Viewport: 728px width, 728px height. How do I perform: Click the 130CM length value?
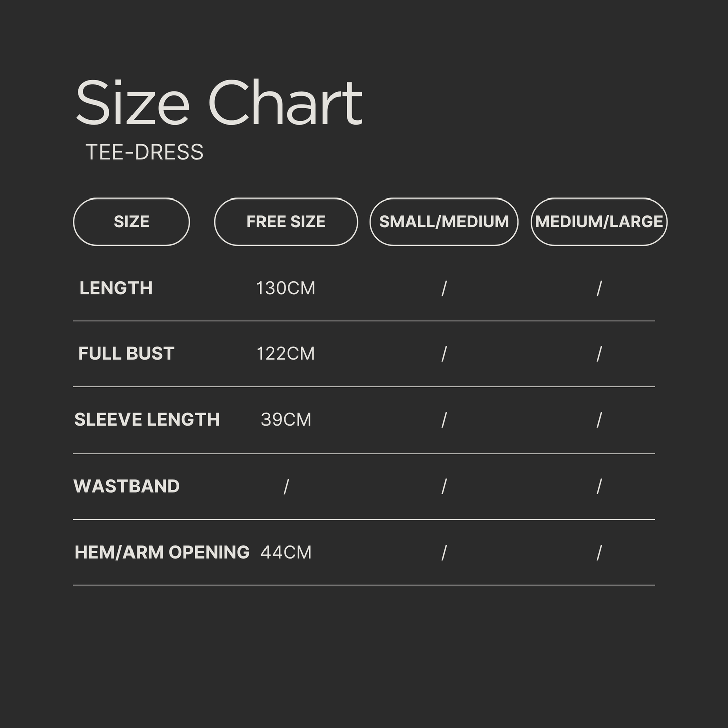(286, 288)
